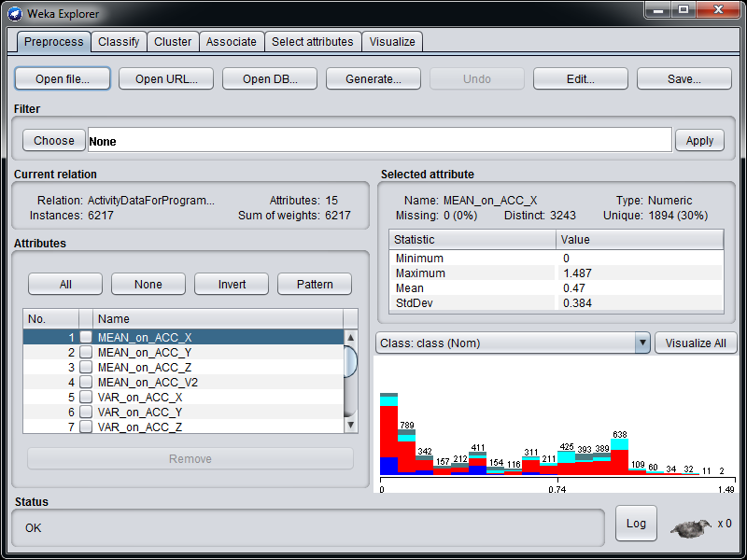Open the Log button
This screenshot has height=560, width=747.
(x=636, y=524)
